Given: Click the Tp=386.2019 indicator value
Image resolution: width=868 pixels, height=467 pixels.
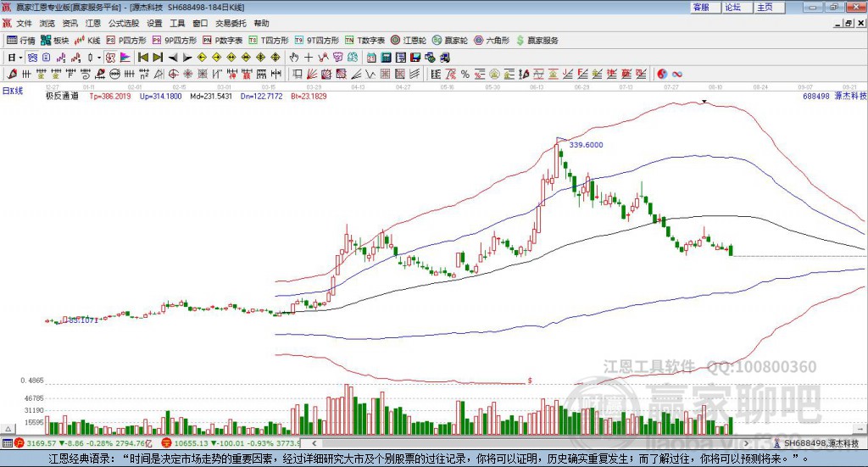Looking at the screenshot, I should pyautogui.click(x=110, y=96).
